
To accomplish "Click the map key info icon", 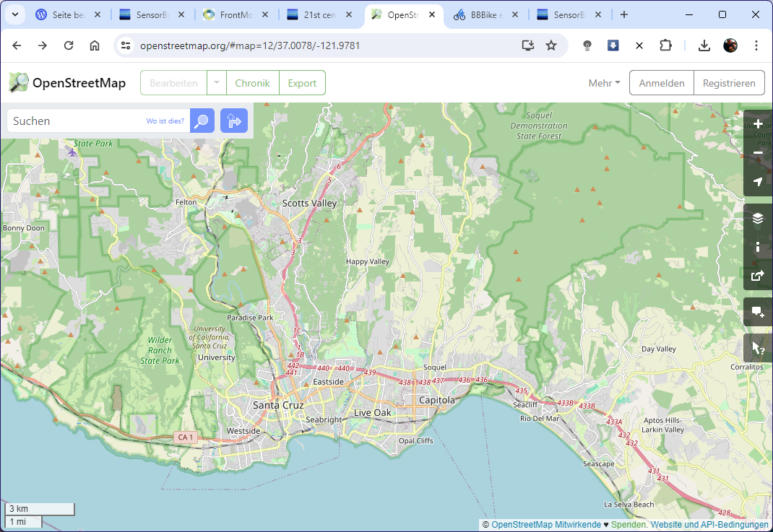I will click(757, 247).
